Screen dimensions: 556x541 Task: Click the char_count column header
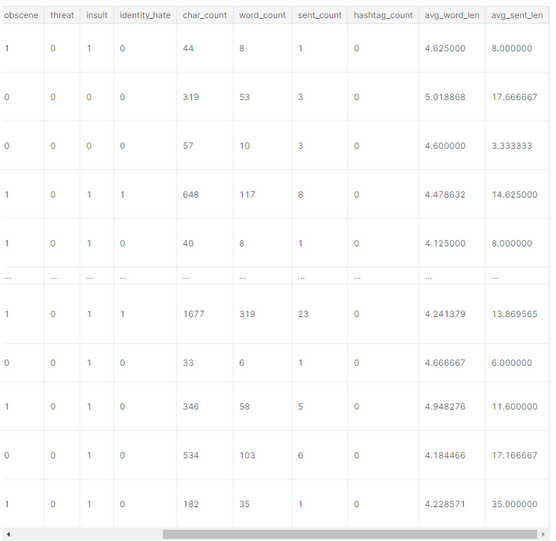[x=205, y=15]
